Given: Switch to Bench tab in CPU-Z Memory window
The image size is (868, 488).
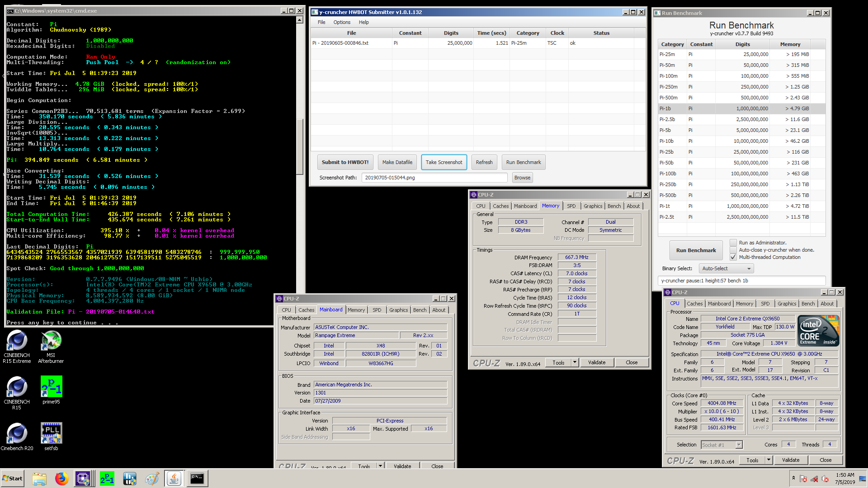Looking at the screenshot, I should [x=614, y=206].
